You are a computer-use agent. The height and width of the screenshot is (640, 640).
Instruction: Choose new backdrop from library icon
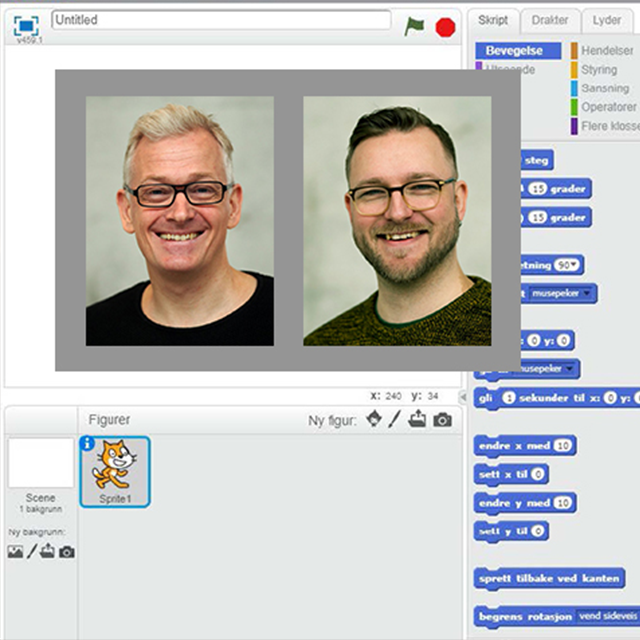point(15,552)
